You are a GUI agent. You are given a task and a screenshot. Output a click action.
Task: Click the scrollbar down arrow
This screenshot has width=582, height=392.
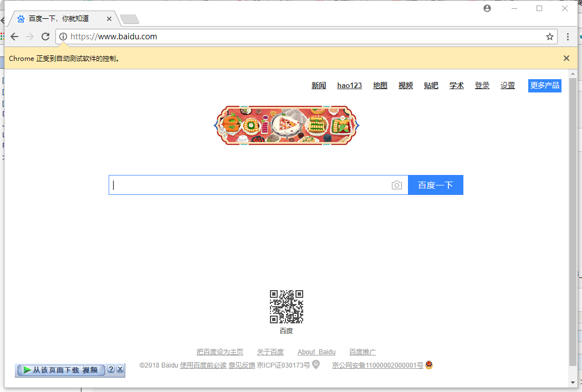point(573,383)
